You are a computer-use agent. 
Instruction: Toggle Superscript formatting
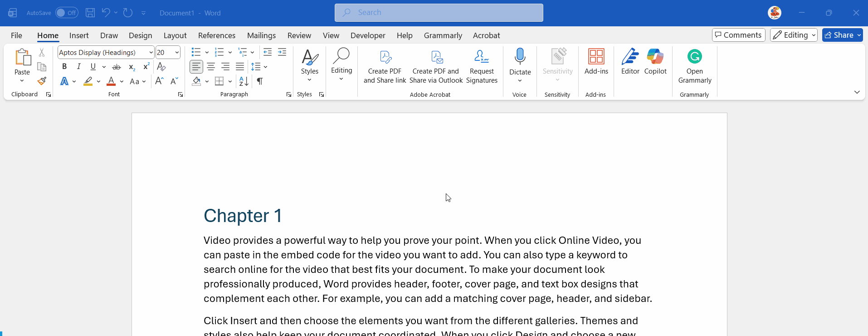point(146,67)
